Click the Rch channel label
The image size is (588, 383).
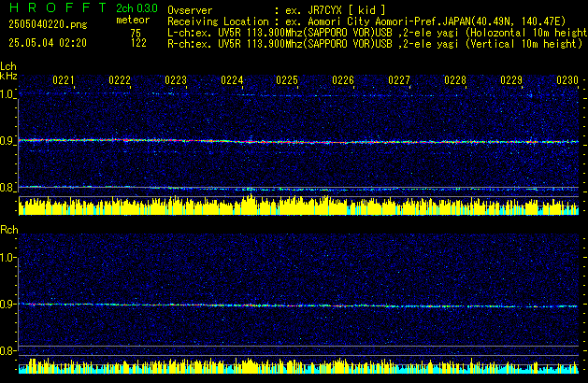click(9, 230)
